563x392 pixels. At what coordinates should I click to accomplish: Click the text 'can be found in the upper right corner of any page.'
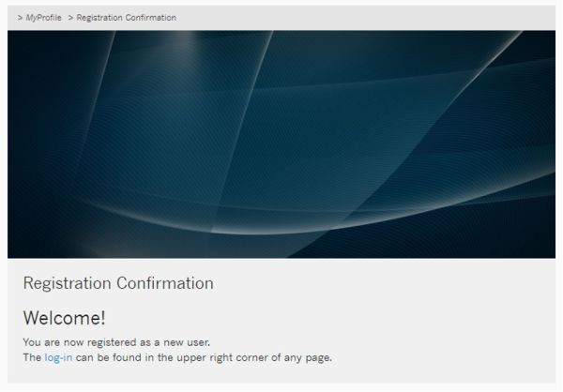204,357
